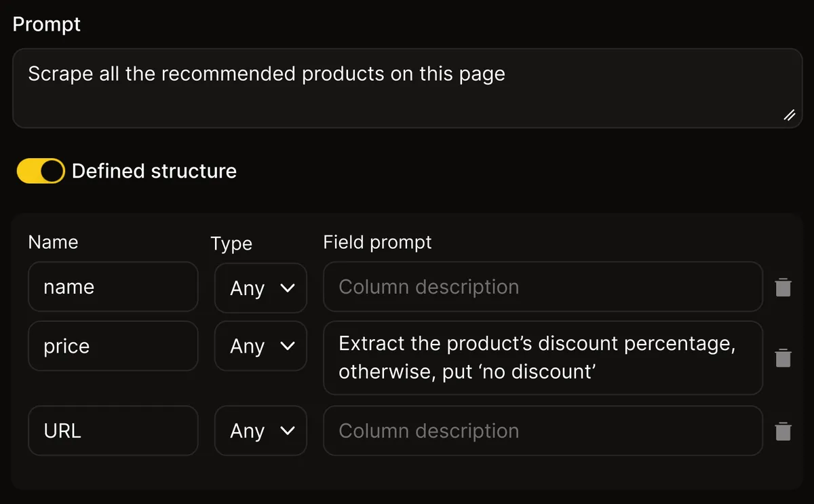Delete the name field row with trash icon
This screenshot has width=814, height=504.
click(783, 288)
